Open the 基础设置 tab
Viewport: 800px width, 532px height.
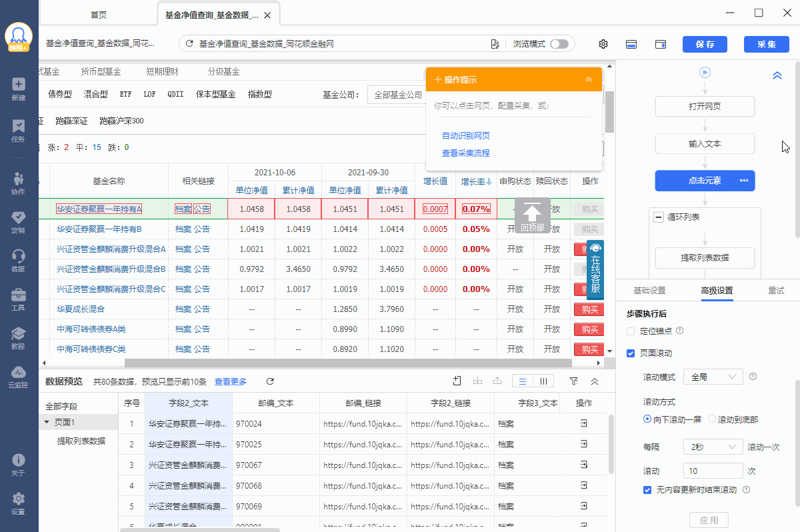[x=649, y=291]
